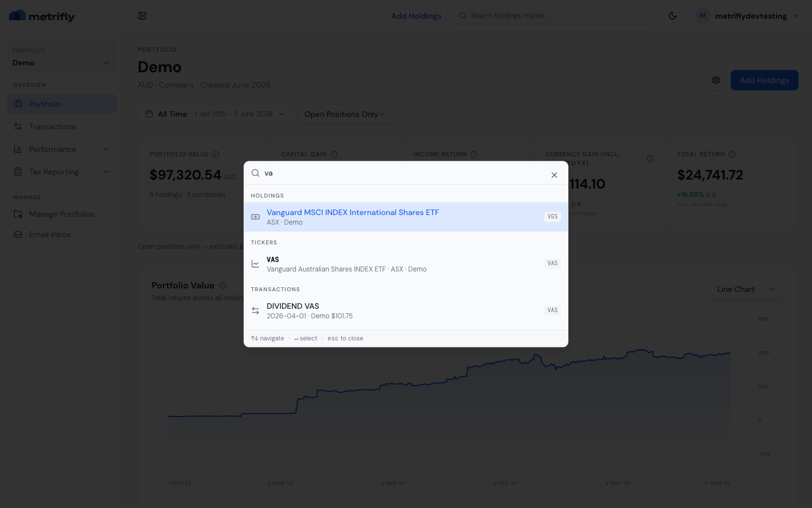Click into the search field containing 'va'
This screenshot has height=508, width=812.
click(403, 173)
